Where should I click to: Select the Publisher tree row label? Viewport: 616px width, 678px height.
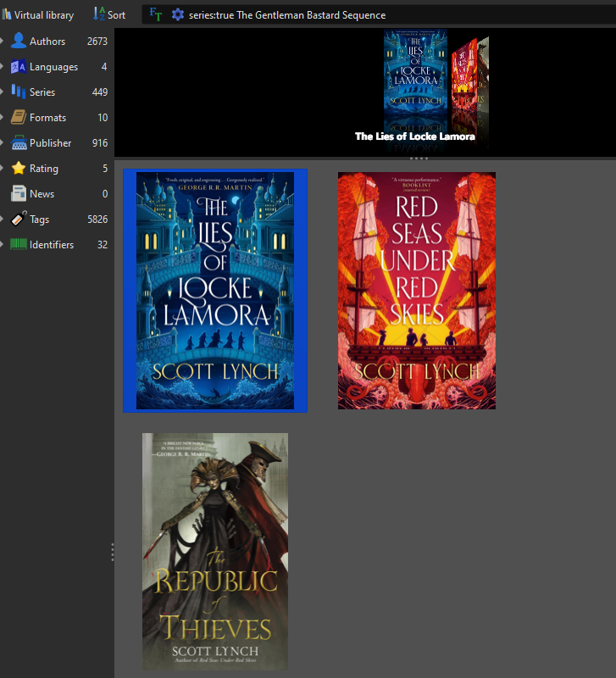coord(50,143)
